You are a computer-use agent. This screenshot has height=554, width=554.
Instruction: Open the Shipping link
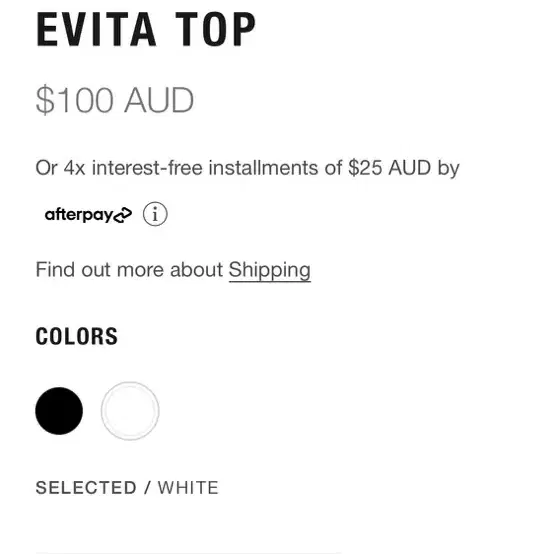click(270, 270)
